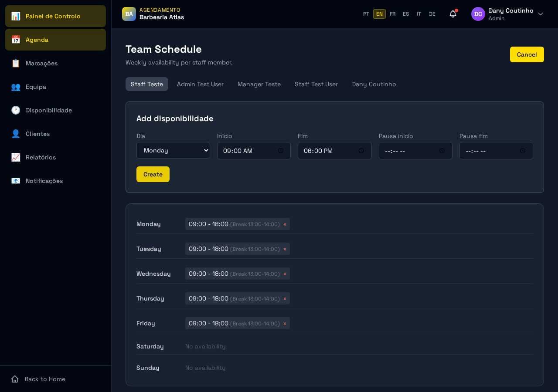
Task: Click the Clientes person icon
Action: pos(16,134)
